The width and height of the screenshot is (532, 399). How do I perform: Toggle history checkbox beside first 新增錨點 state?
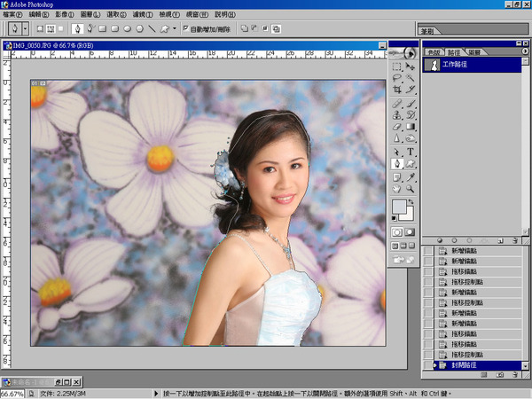pos(428,252)
